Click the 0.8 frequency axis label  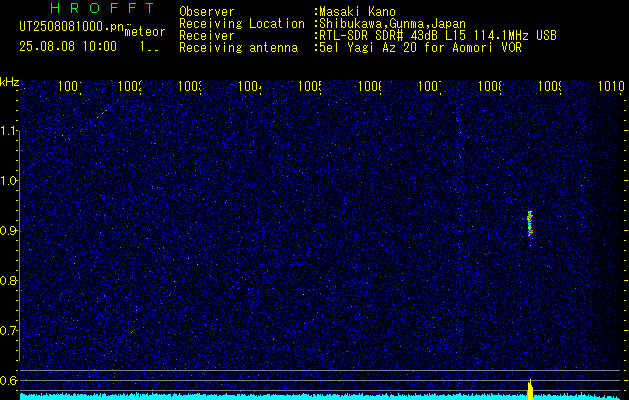coord(9,280)
